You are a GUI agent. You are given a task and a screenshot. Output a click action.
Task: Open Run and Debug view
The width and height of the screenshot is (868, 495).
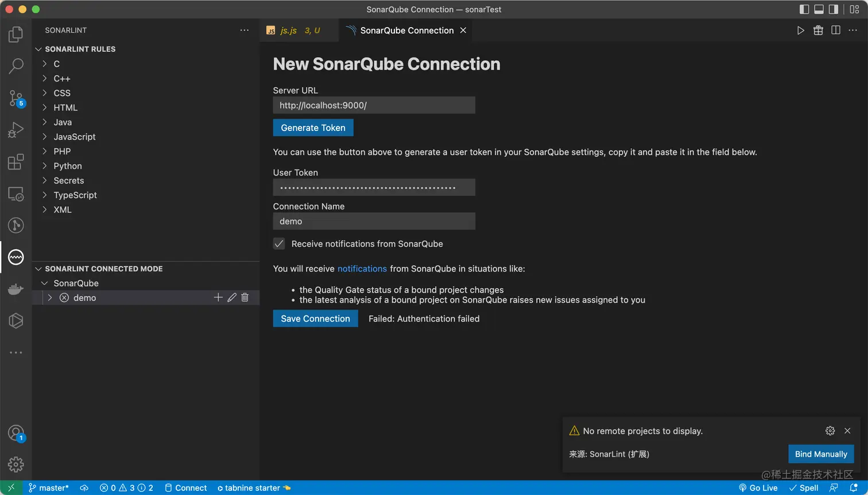16,130
